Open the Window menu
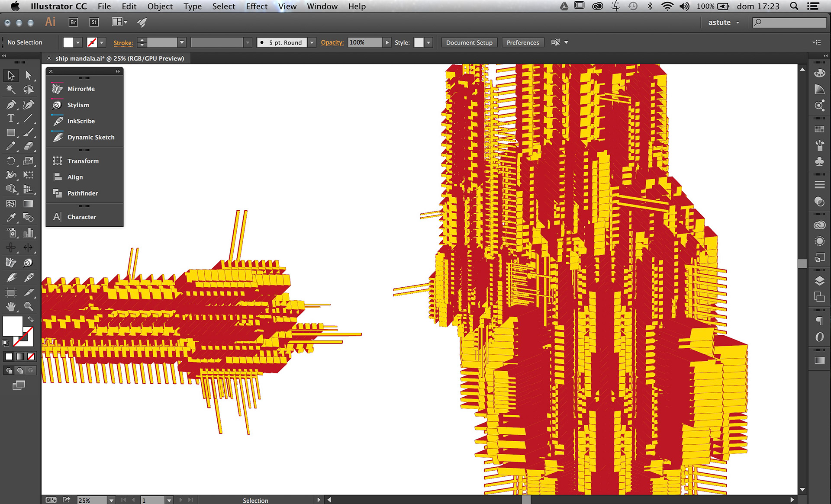 [x=322, y=6]
